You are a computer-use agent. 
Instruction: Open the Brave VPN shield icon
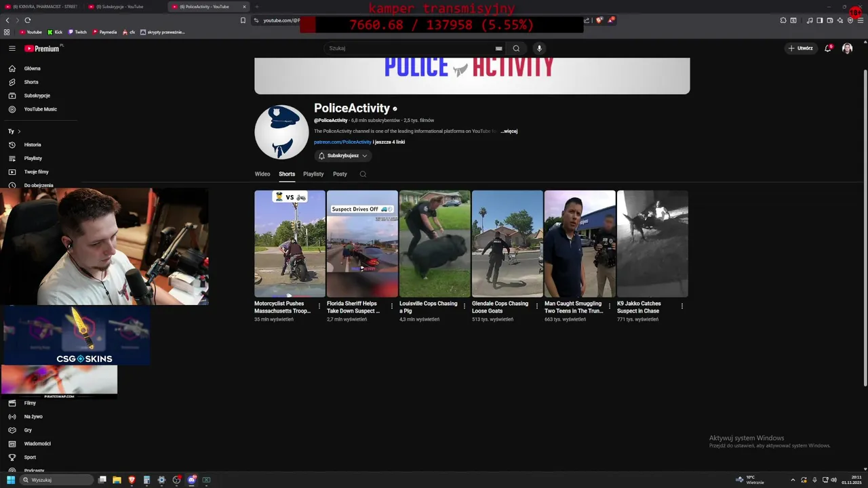pos(850,20)
